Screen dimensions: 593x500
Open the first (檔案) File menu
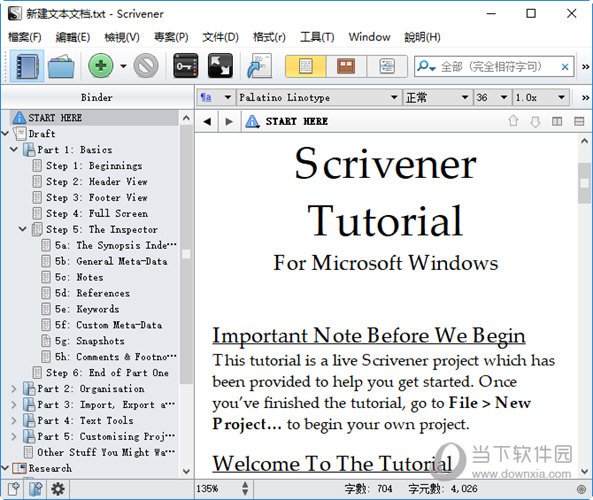25,37
